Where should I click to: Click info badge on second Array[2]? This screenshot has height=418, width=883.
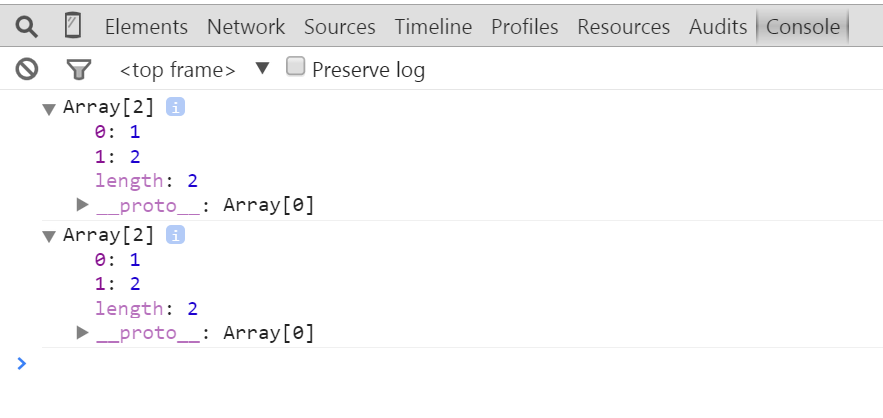(x=176, y=235)
